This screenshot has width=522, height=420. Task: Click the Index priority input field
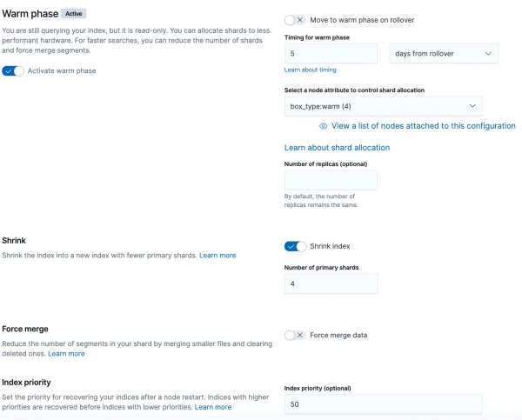point(383,404)
